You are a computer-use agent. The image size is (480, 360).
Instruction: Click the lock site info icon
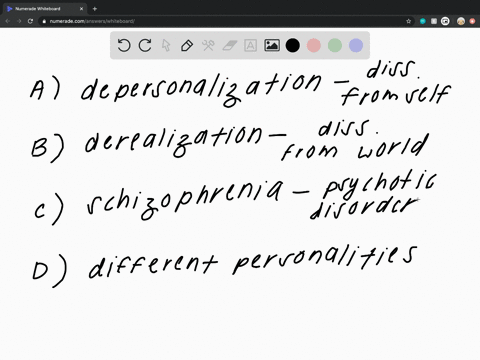coord(44,21)
